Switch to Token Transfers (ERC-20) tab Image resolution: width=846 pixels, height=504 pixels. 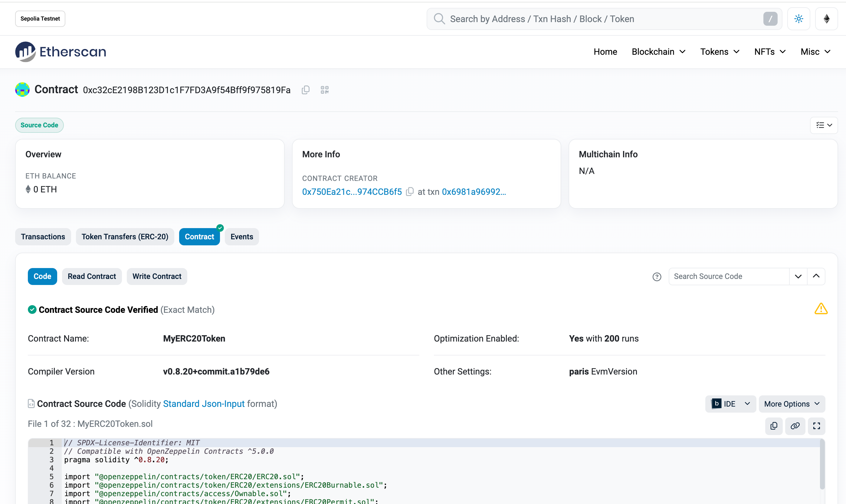[x=125, y=237]
